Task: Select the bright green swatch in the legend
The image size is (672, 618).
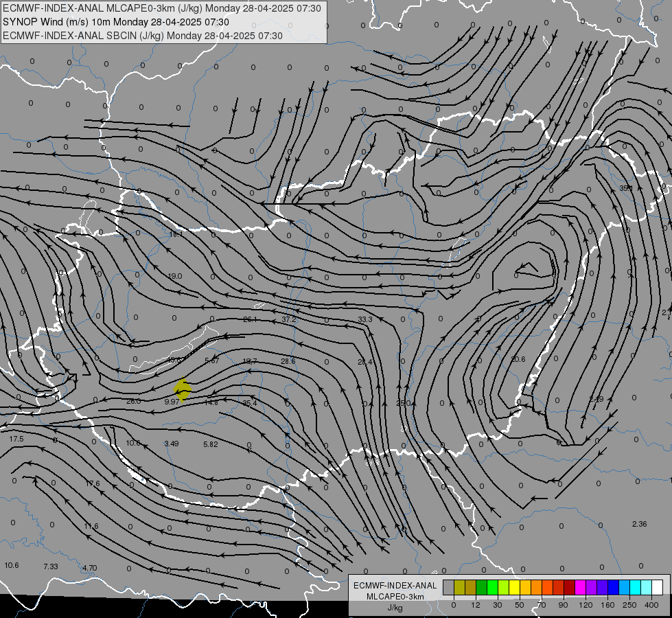Action: [x=492, y=587]
